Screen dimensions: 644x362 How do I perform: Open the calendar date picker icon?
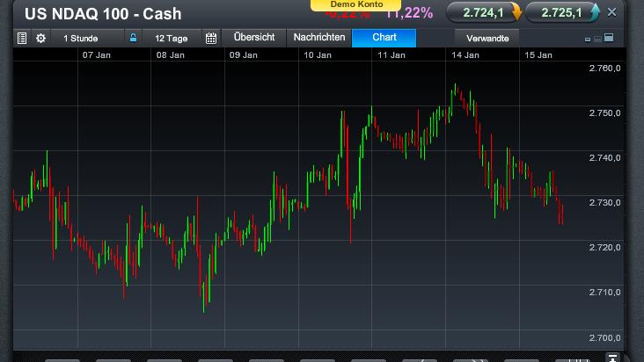[x=210, y=39]
